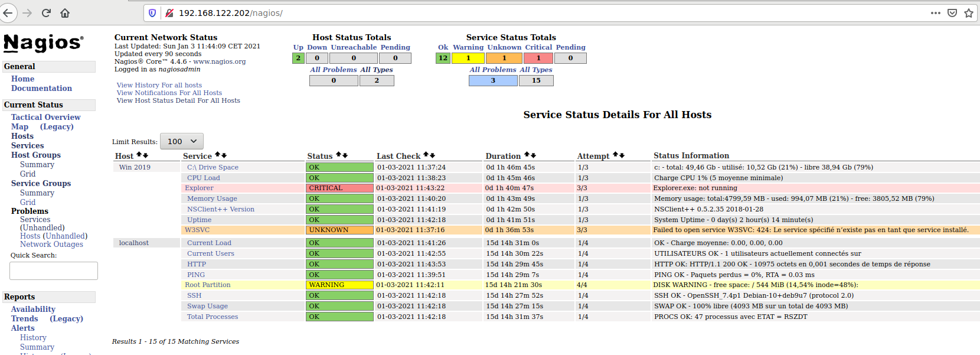The width and height of the screenshot is (980, 355).
Task: Click the browser home icon
Action: 65,13
